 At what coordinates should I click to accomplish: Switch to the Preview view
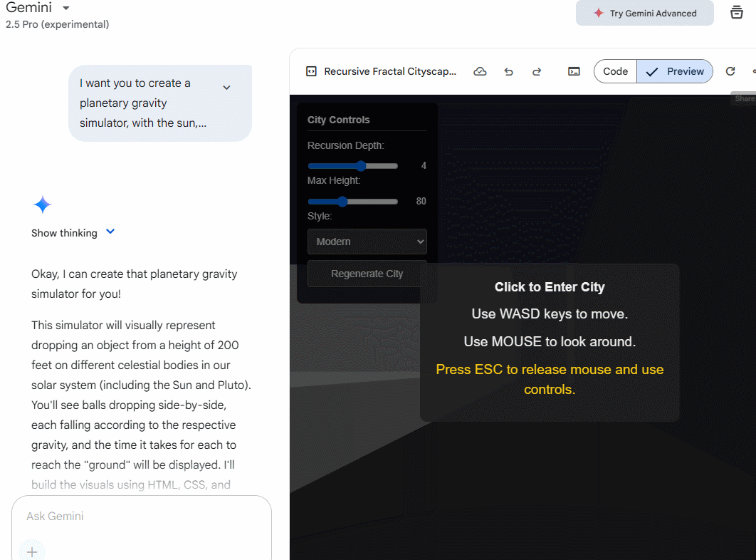675,71
